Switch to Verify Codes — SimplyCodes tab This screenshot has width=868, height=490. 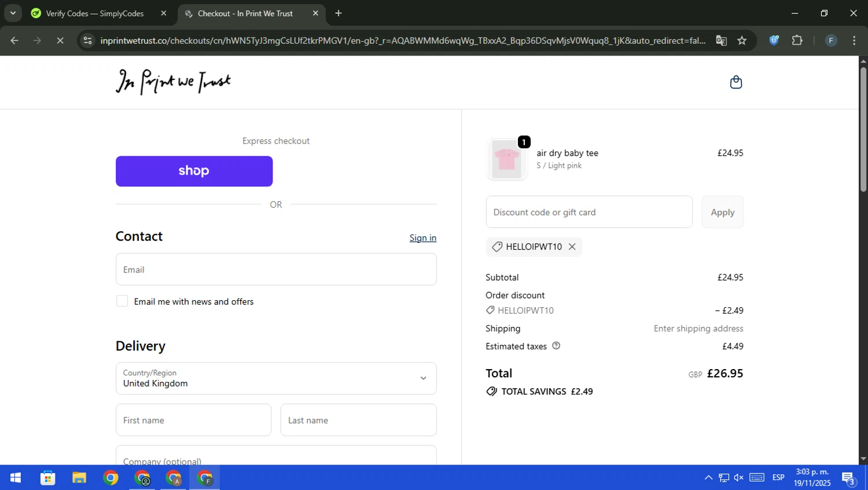tap(100, 13)
